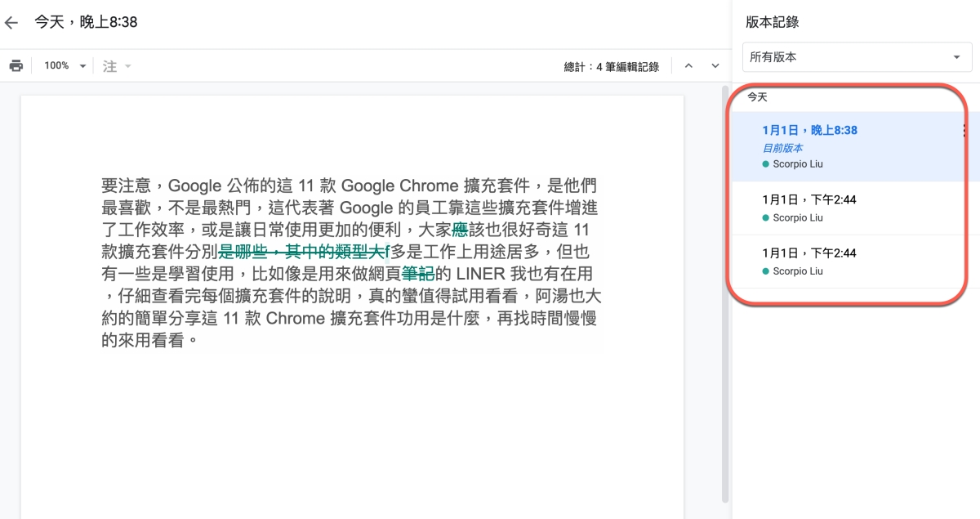Open the 注 input tools dropdown
The image size is (980, 519).
pos(117,66)
